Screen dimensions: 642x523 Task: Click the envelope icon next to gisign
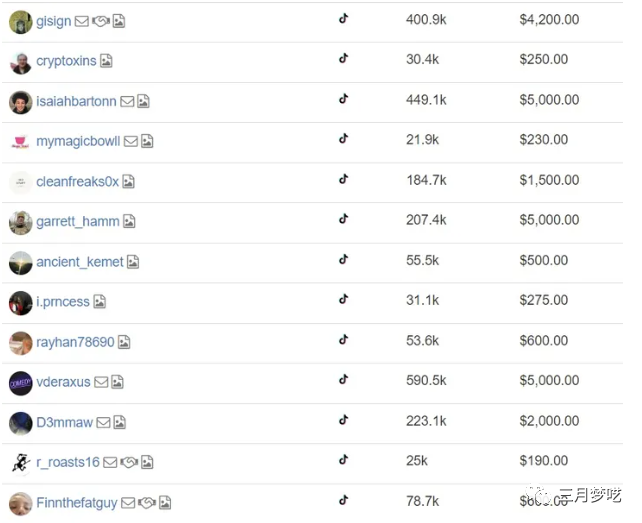(82, 21)
